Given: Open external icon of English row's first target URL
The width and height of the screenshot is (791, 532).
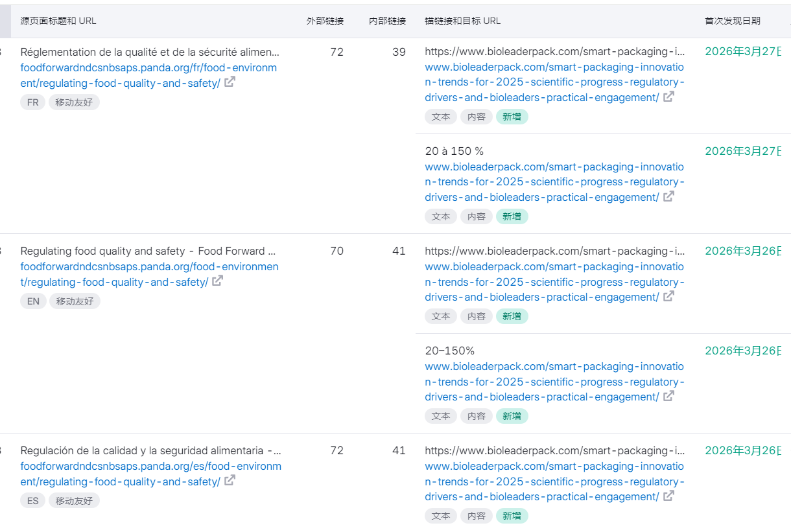Looking at the screenshot, I should [668, 296].
